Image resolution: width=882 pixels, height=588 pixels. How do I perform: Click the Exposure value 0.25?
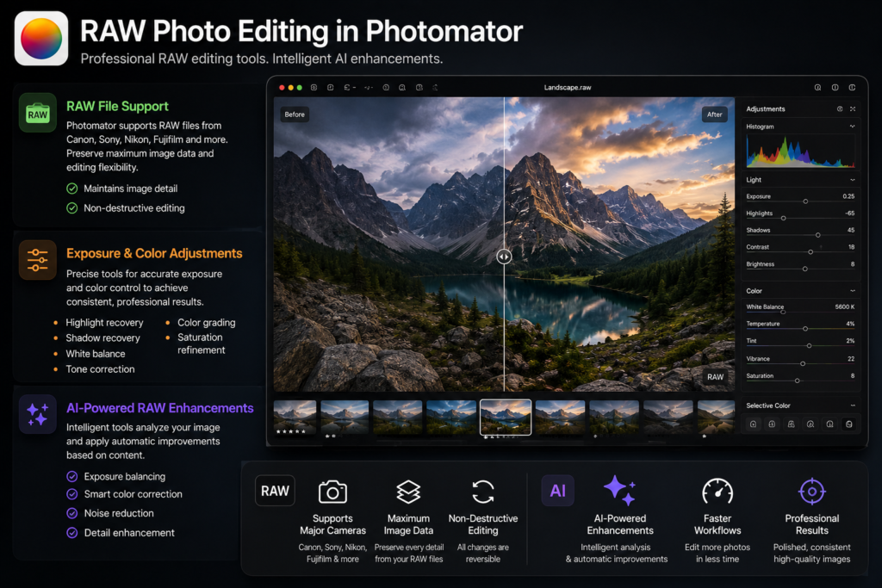coord(848,196)
